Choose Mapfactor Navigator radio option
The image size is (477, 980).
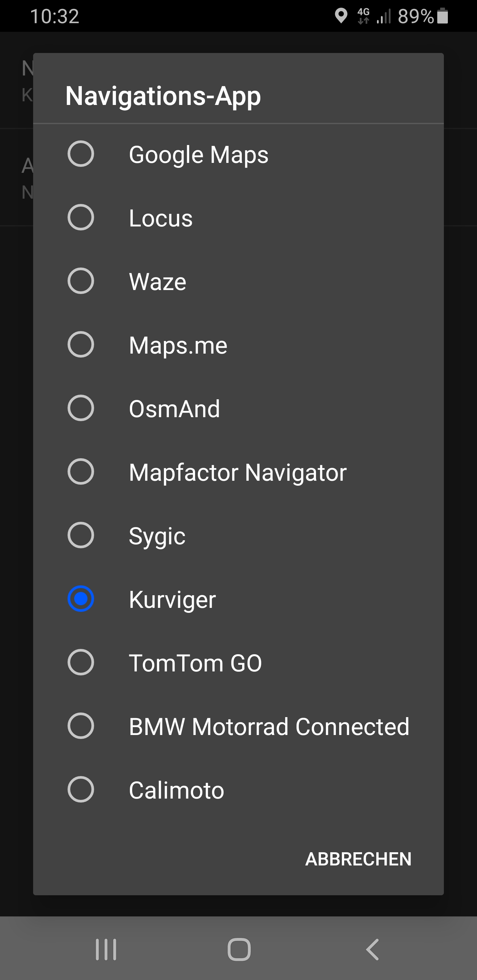tap(81, 472)
